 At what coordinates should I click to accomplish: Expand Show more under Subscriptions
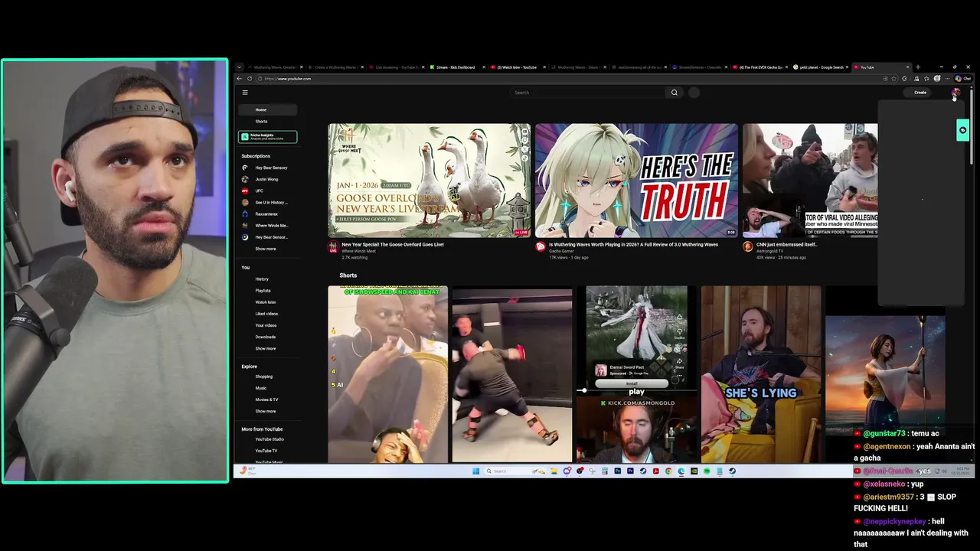coord(267,249)
